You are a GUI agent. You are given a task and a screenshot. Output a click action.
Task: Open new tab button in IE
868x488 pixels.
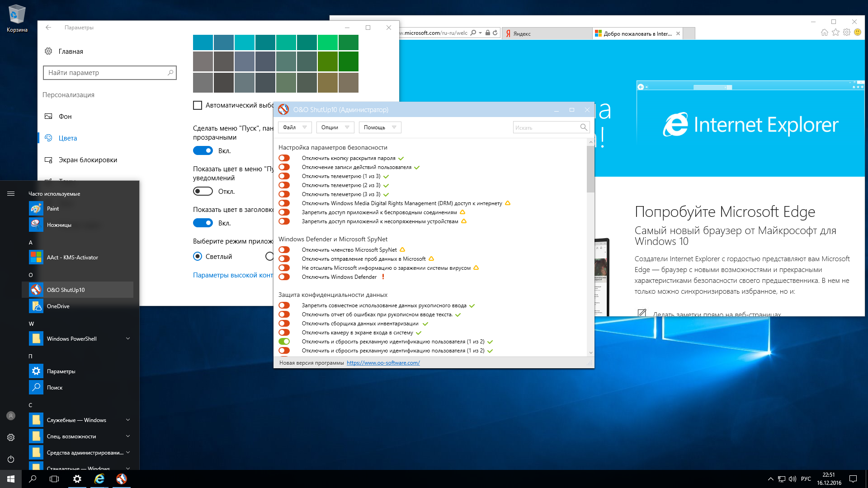coord(689,33)
